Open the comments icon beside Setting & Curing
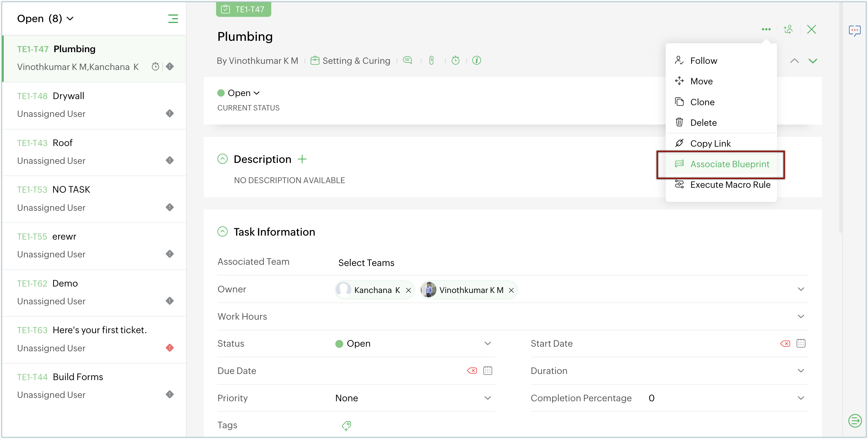 click(407, 60)
